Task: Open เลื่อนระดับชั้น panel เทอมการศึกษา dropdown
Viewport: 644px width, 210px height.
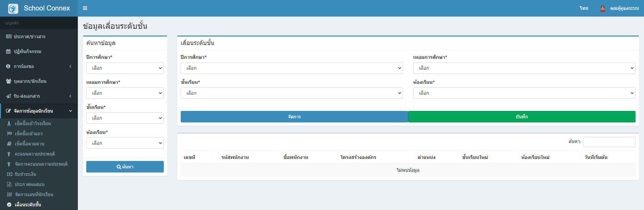Action: coord(524,68)
